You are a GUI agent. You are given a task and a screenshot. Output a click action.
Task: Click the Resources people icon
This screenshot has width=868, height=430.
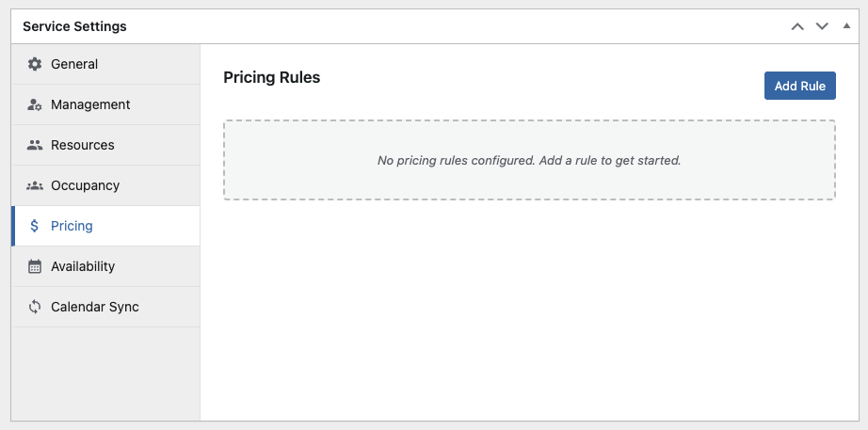35,145
